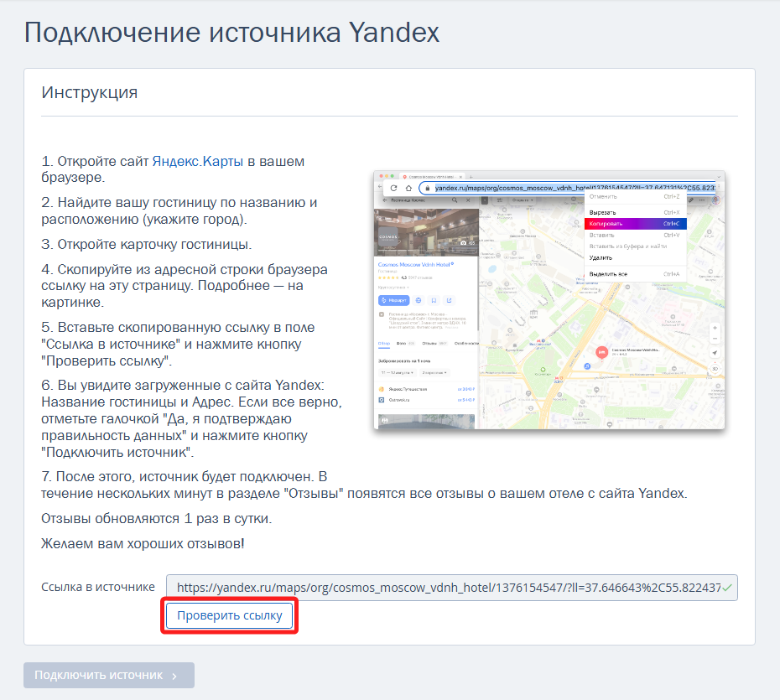Click the chevron arrow on Подключить источник

point(174,676)
